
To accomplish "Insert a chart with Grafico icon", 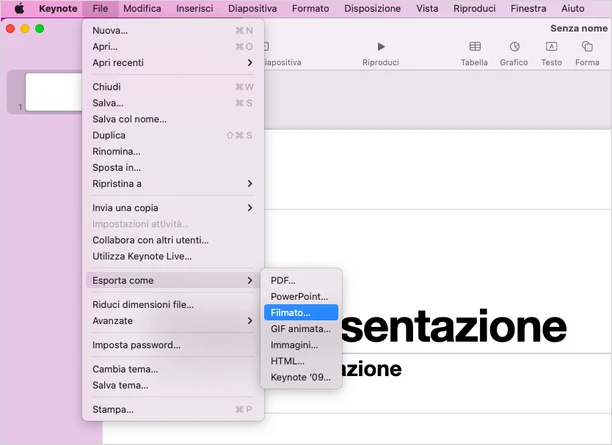I will (514, 47).
